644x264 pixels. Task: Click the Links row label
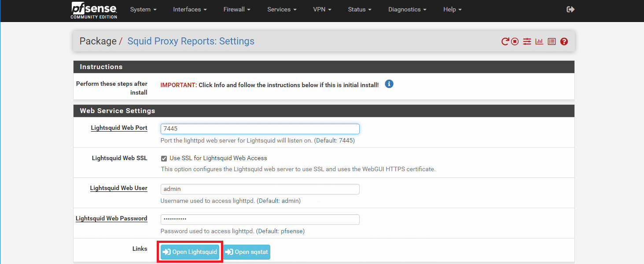pos(140,249)
